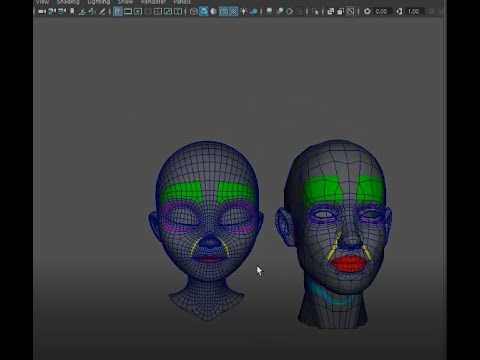Open the Show panel menu
Image resolution: width=480 pixels, height=360 pixels.
(125, 2)
